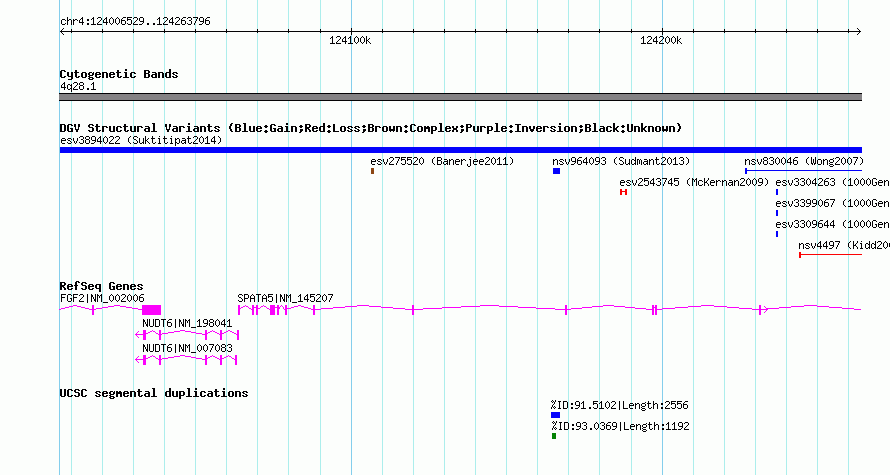890x475 pixels.
Task: Click the red nsv4497 loss variant line
Action: pos(830,255)
